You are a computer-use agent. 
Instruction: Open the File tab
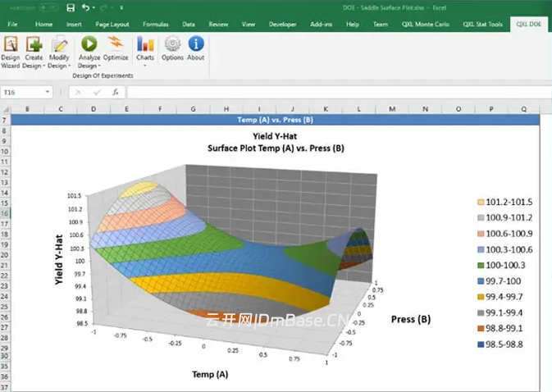click(12, 25)
